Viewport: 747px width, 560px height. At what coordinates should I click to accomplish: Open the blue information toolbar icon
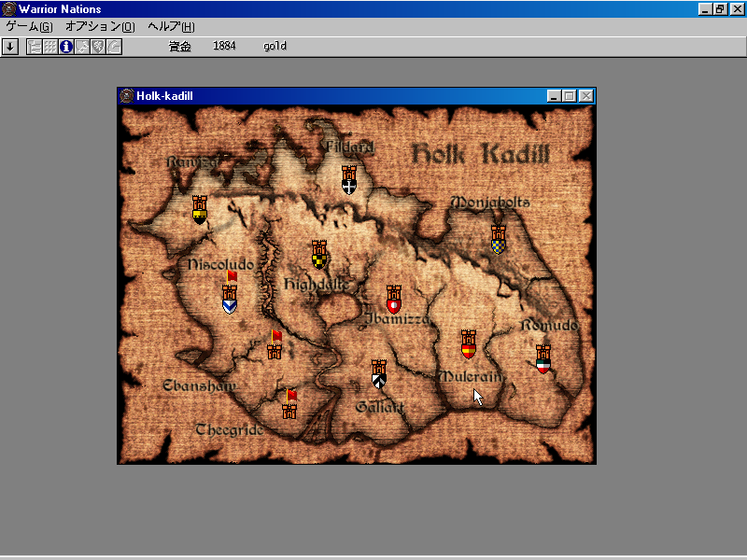[x=66, y=47]
